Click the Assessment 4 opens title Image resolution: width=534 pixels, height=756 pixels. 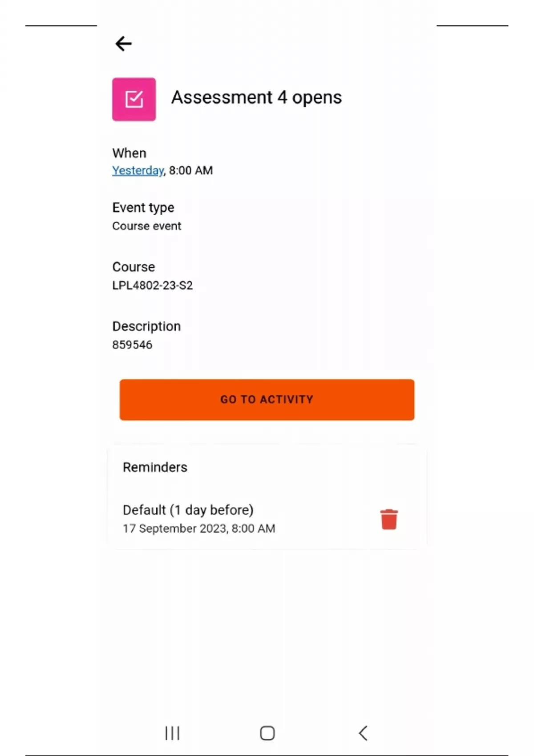[x=256, y=97]
